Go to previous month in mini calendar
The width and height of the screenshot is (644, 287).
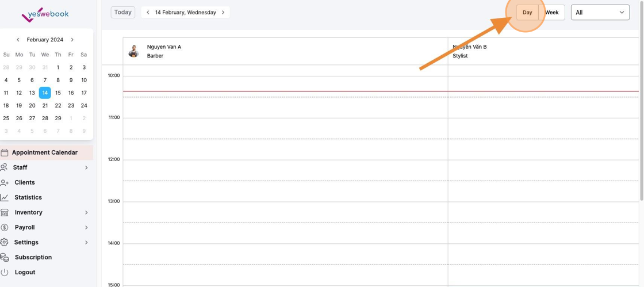click(18, 40)
